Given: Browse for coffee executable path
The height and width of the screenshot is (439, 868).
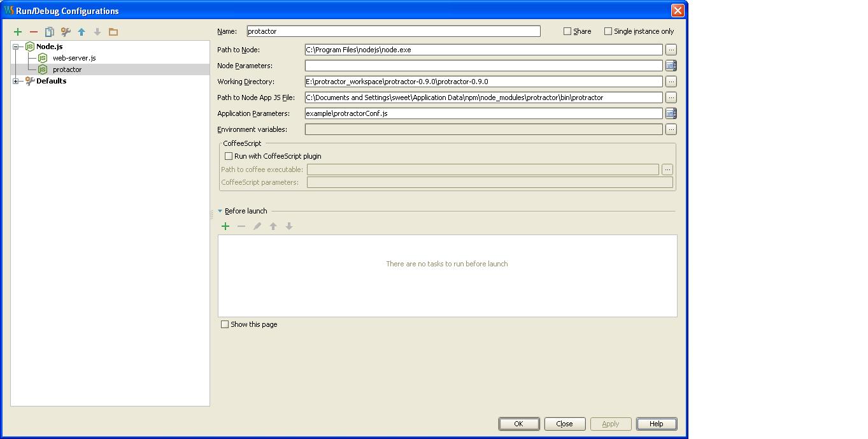Looking at the screenshot, I should tap(667, 169).
